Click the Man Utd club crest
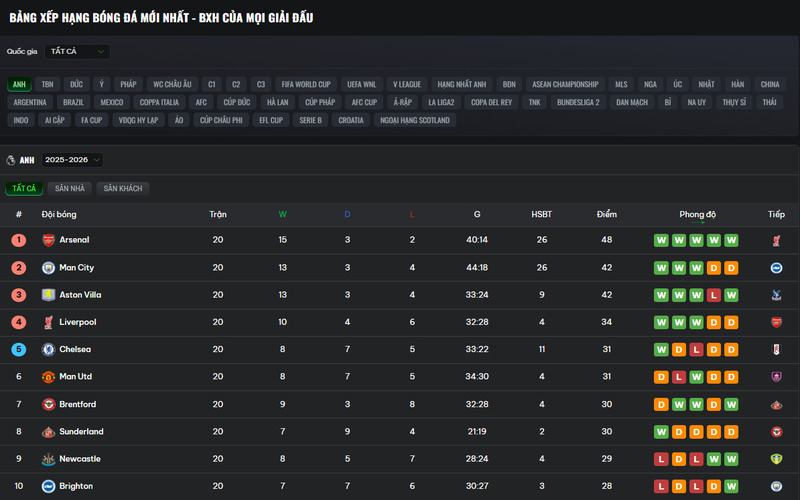800x500 pixels. (48, 377)
